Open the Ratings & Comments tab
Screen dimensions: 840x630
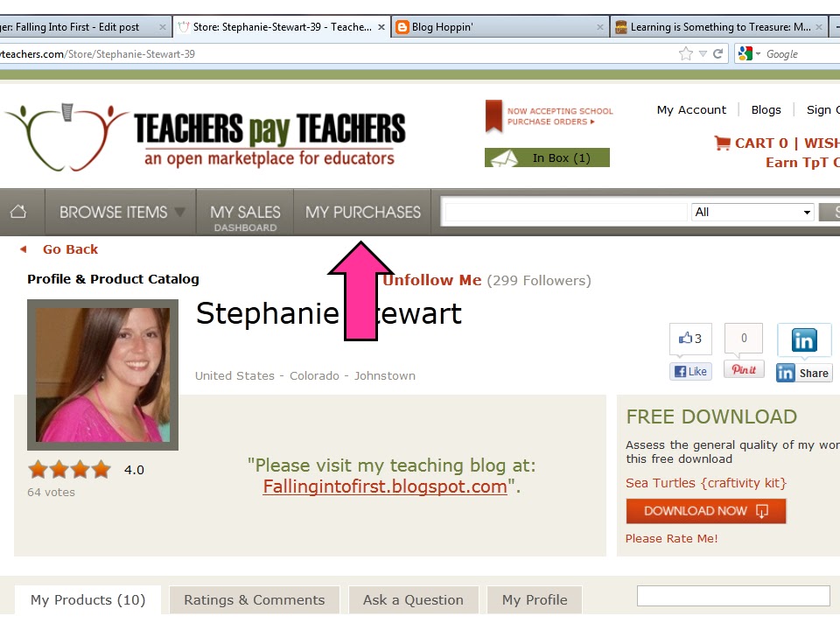tap(255, 600)
